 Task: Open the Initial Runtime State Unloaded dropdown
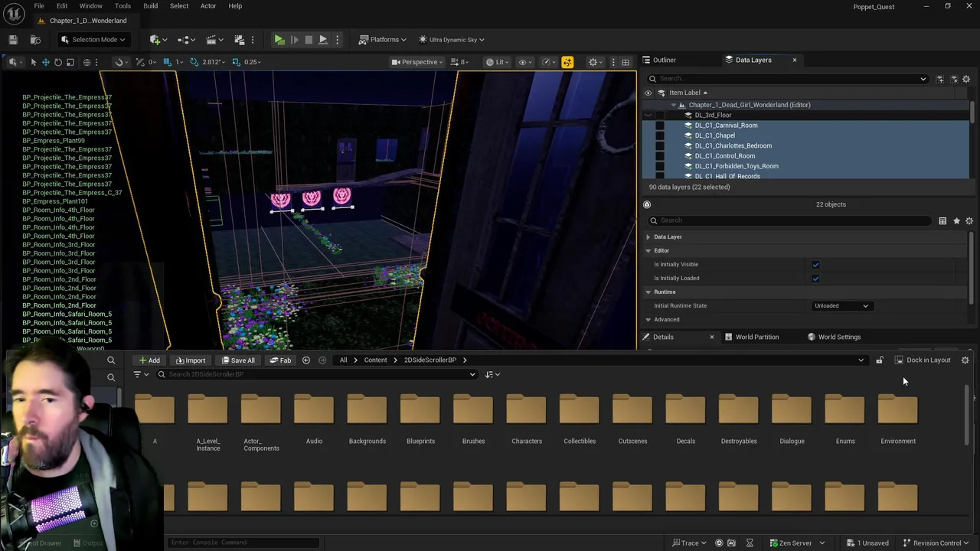pyautogui.click(x=841, y=306)
